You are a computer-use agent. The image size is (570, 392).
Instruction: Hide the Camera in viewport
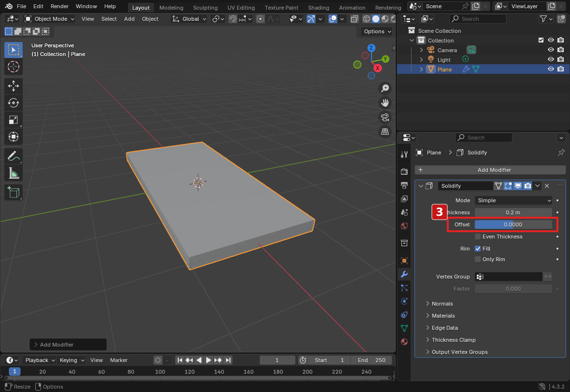[x=551, y=50]
